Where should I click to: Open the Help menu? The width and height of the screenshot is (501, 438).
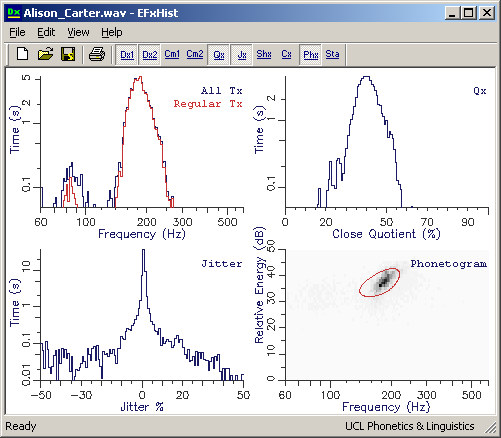tap(112, 32)
